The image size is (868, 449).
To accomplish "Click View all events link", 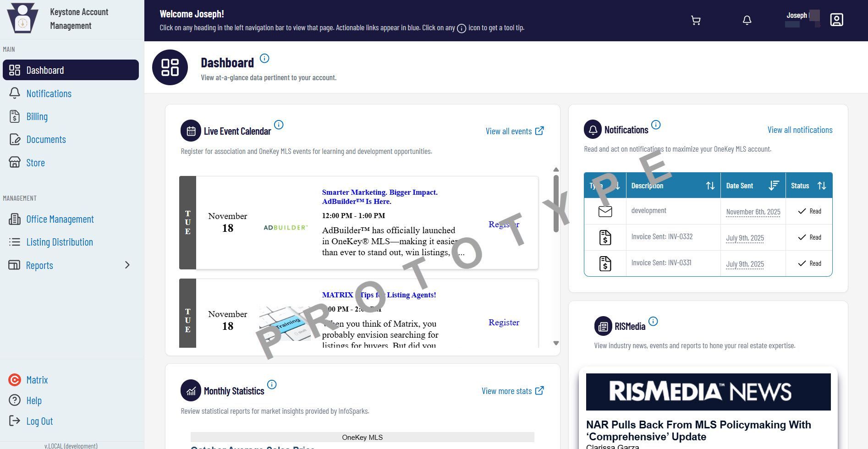I will click(x=515, y=131).
